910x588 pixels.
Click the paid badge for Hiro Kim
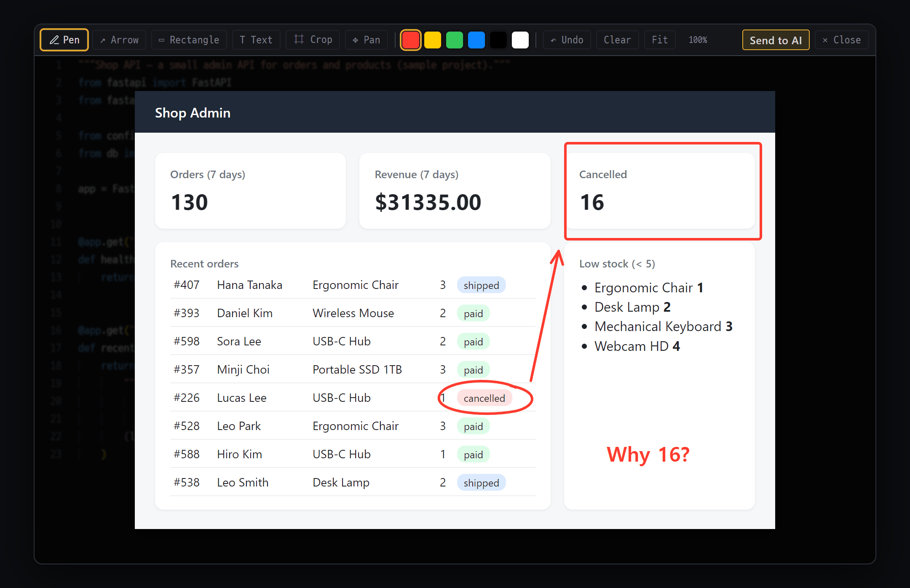tap(473, 454)
